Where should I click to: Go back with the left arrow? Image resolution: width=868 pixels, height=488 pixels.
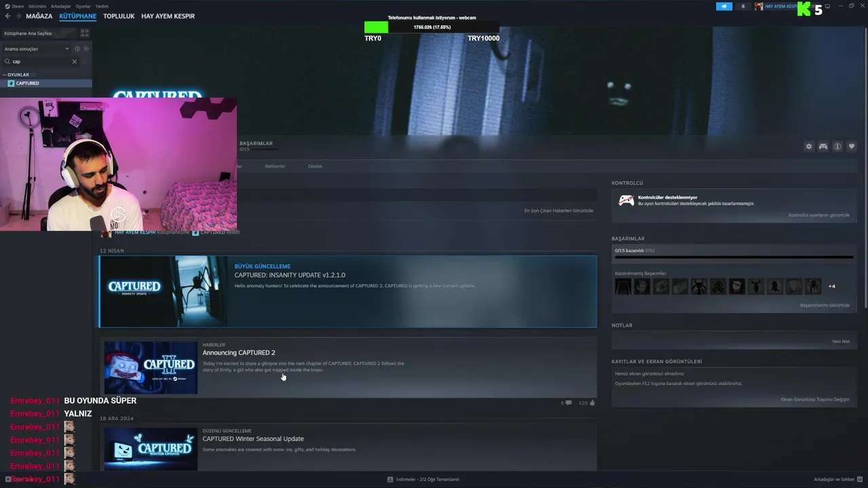(8, 16)
